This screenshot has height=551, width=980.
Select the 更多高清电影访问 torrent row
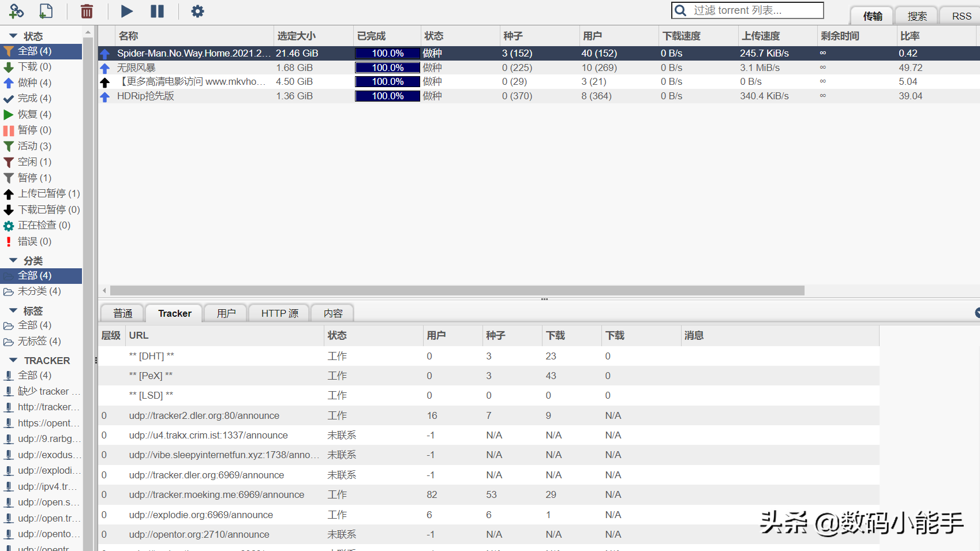[x=539, y=81]
